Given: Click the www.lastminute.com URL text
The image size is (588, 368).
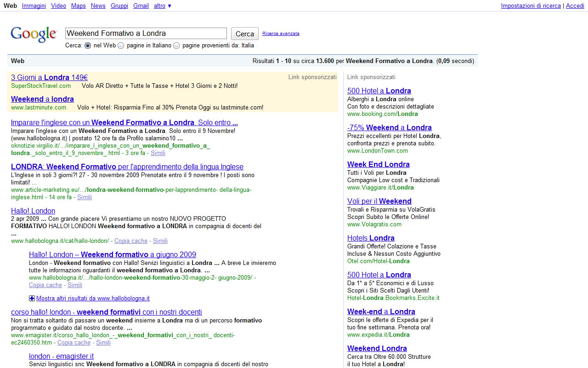Looking at the screenshot, I should point(39,108).
